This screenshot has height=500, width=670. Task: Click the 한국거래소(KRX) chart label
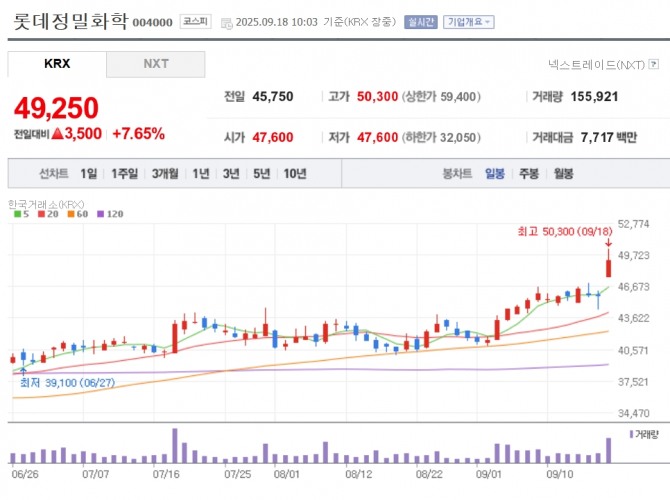46,204
